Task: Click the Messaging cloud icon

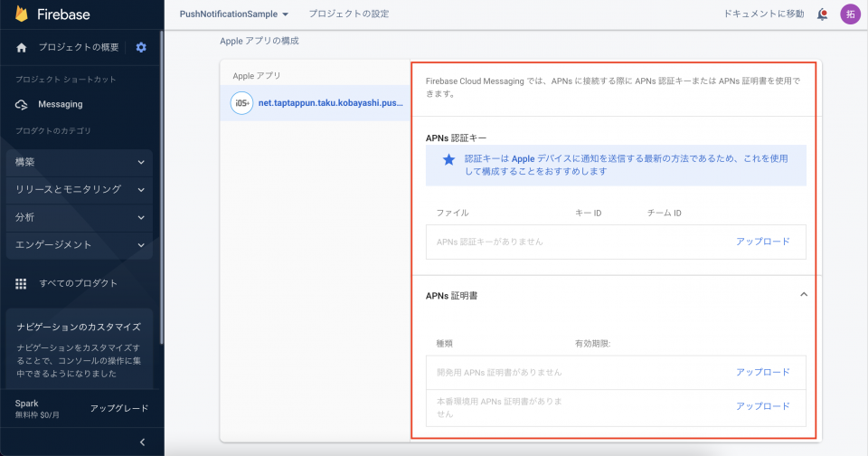Action: click(22, 104)
